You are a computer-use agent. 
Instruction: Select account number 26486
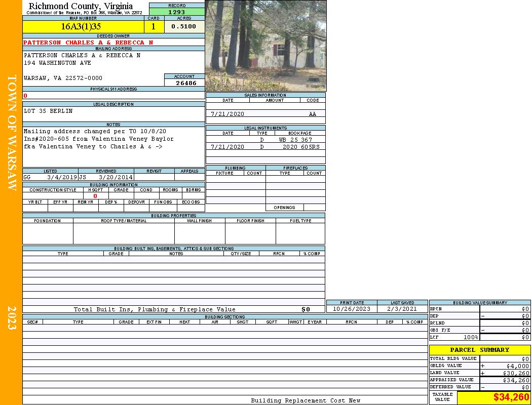(x=186, y=83)
